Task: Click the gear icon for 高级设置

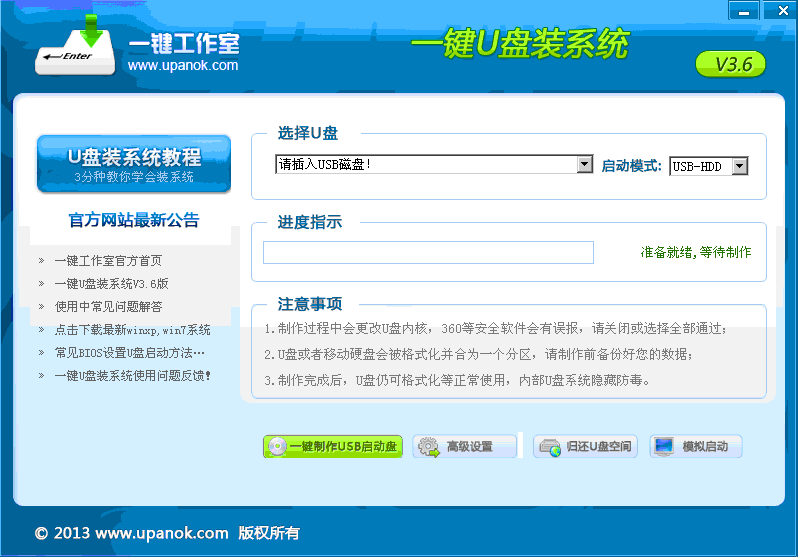Action: tap(428, 447)
